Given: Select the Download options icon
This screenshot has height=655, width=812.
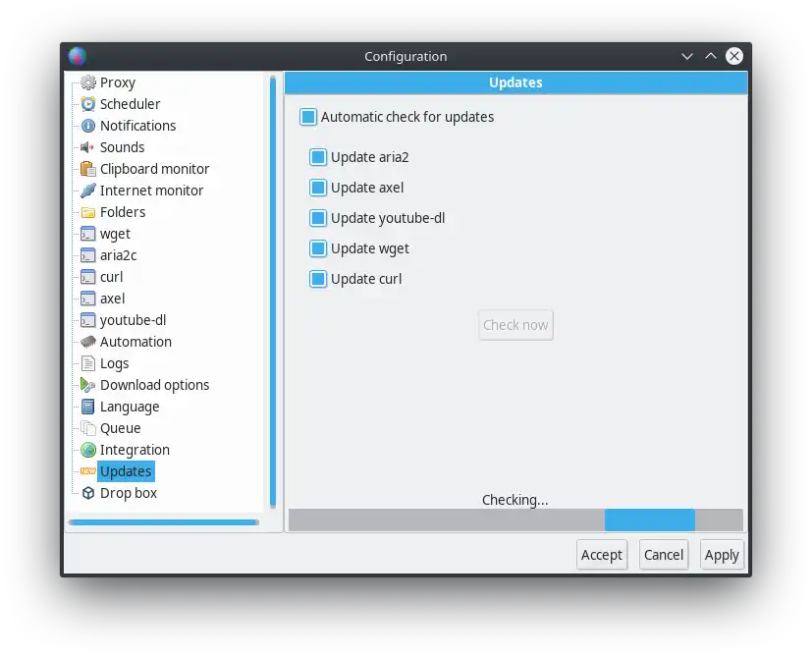Looking at the screenshot, I should click(88, 385).
